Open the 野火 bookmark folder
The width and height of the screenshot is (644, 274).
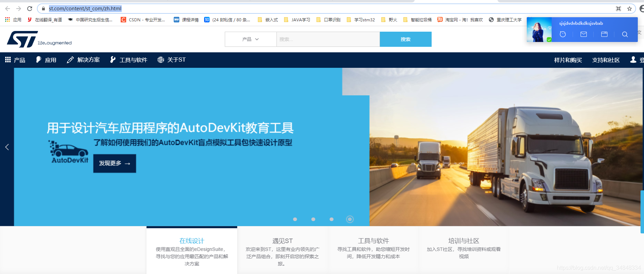click(x=389, y=20)
